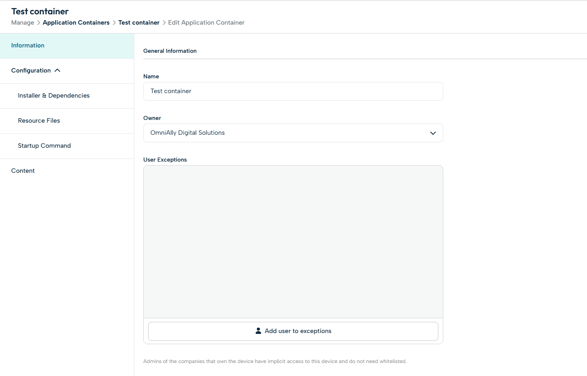587x376 pixels.
Task: Click the General Information section heading
Action: tap(170, 51)
